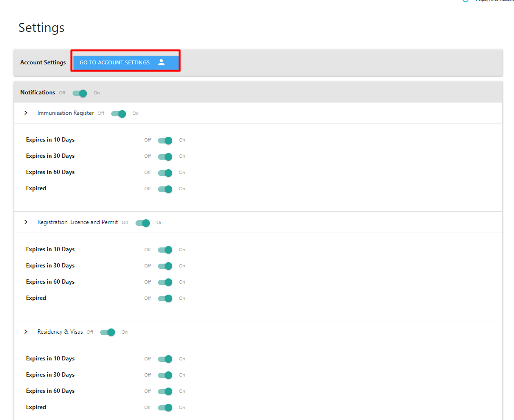
Task: Toggle Residency & Visas Expired switch
Action: pyautogui.click(x=165, y=408)
